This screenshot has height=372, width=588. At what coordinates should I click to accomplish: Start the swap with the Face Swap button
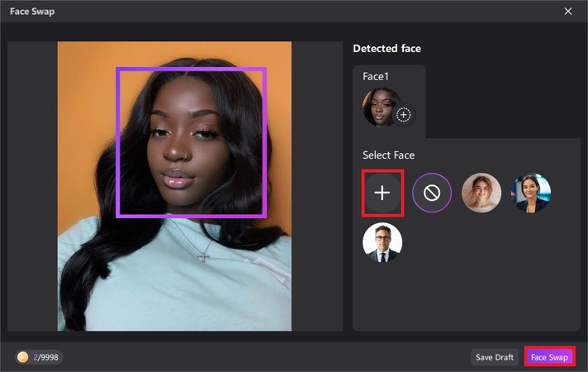(549, 357)
